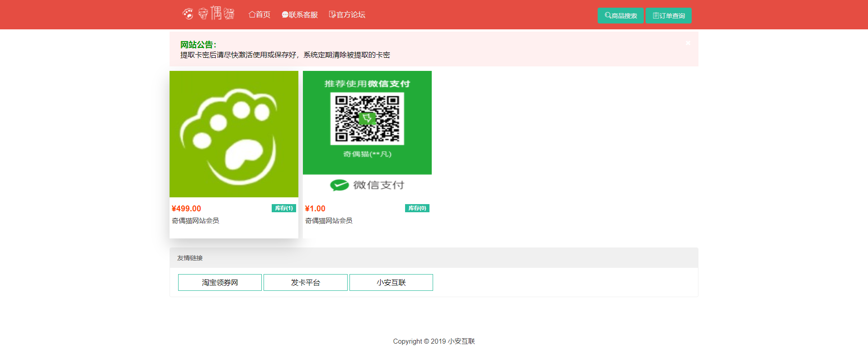Screen dimensions: 868x359
Task: Click the 库存(0) stock badge
Action: (x=417, y=208)
